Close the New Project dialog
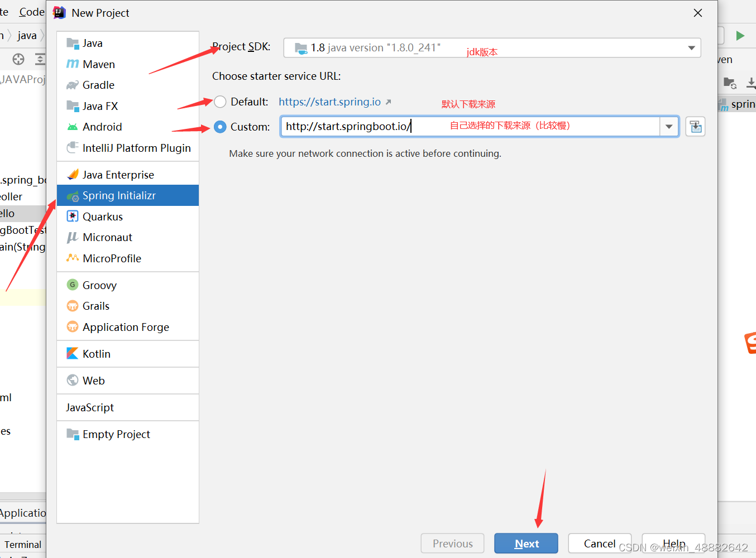This screenshot has width=756, height=558. 698,13
